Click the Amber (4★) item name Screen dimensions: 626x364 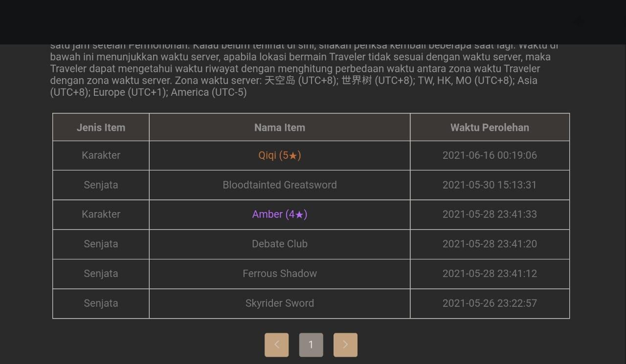click(x=280, y=214)
